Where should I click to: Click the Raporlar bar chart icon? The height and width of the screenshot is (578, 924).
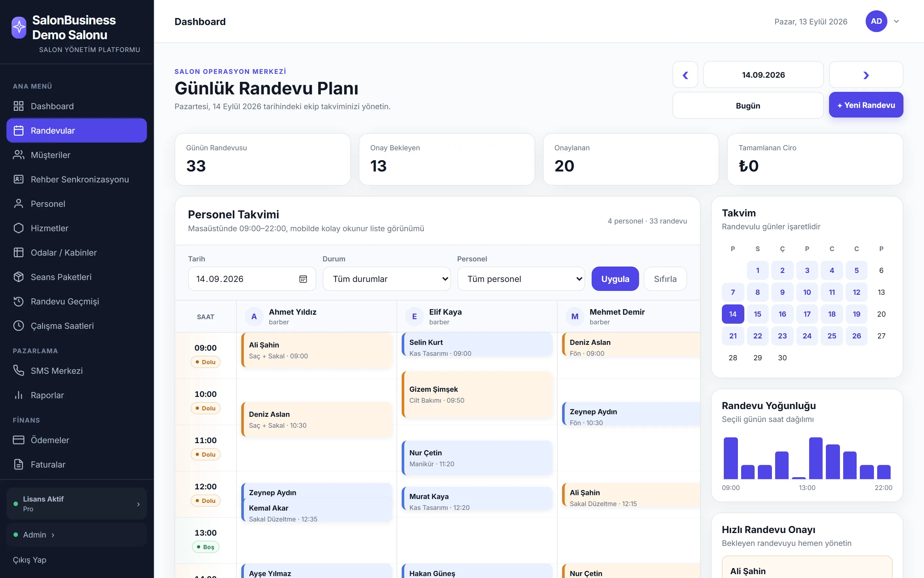click(x=18, y=395)
